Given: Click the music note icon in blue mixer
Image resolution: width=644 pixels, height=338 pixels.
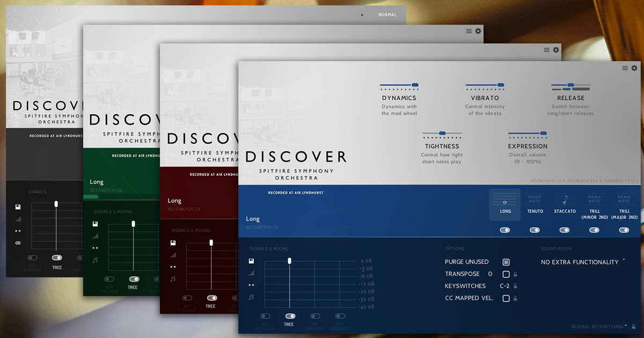Looking at the screenshot, I should pyautogui.click(x=252, y=297).
